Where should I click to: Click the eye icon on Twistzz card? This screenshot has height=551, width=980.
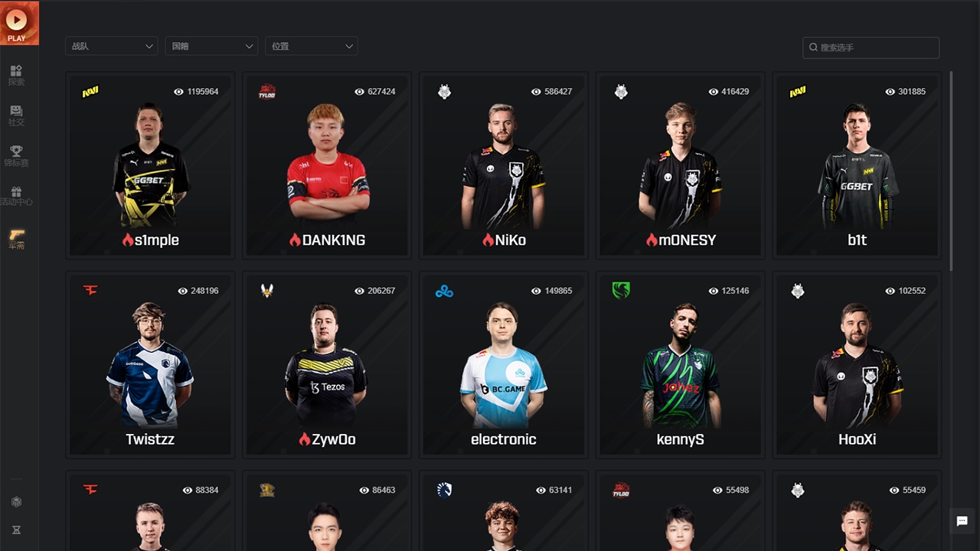coord(182,291)
